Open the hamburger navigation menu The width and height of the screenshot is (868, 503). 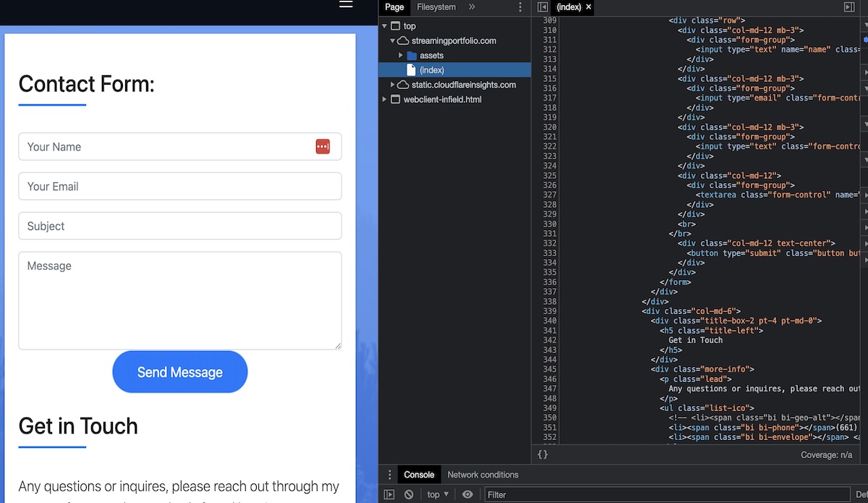346,4
